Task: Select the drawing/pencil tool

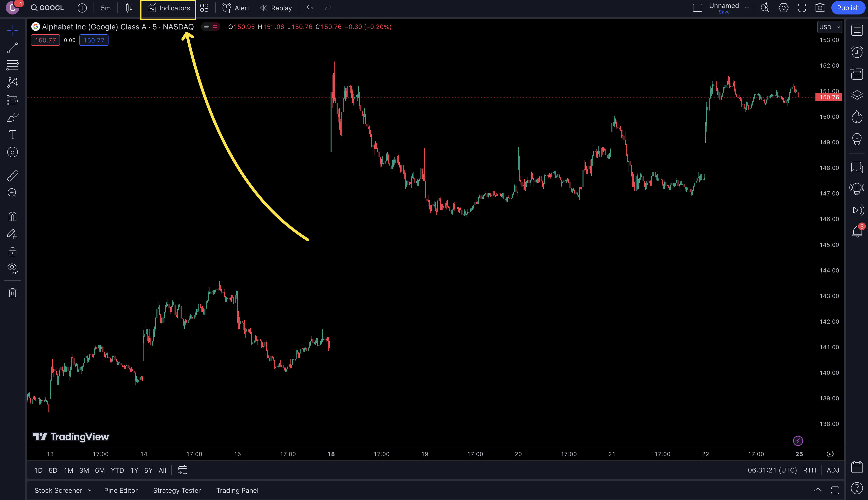Action: [13, 118]
